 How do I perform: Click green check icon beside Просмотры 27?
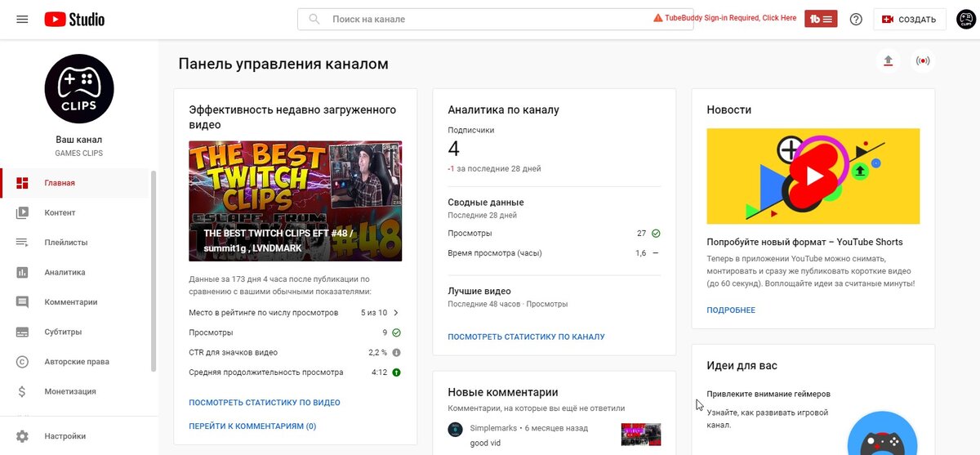coord(656,233)
